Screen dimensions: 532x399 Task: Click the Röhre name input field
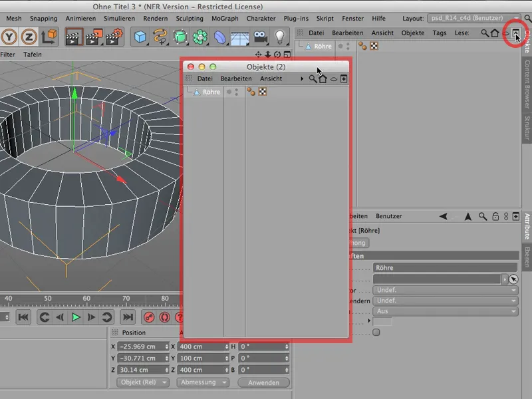coord(445,268)
